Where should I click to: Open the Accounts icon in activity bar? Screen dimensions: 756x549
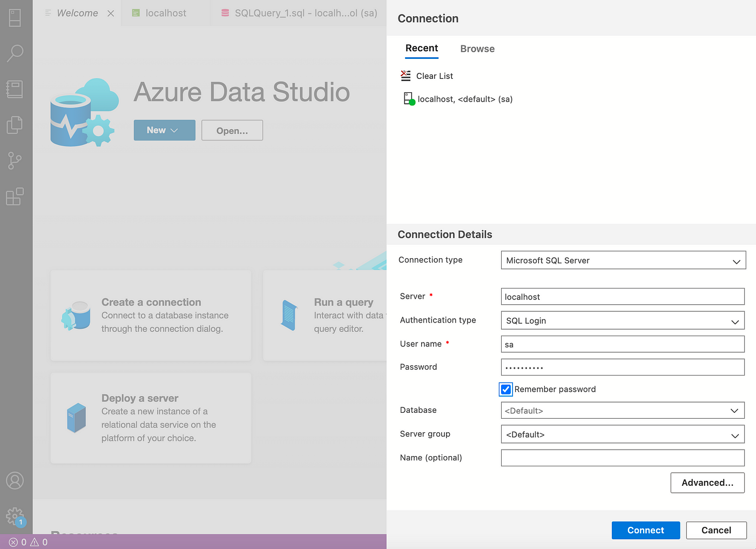[15, 480]
